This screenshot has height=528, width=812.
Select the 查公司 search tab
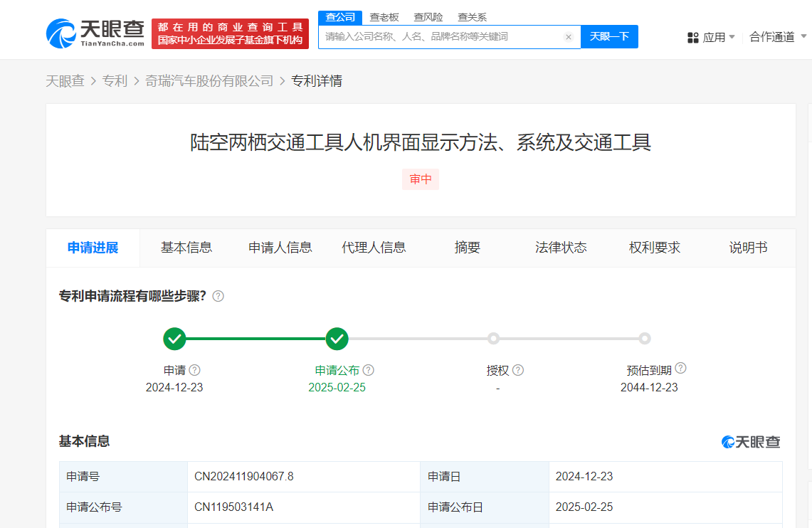[x=340, y=18]
